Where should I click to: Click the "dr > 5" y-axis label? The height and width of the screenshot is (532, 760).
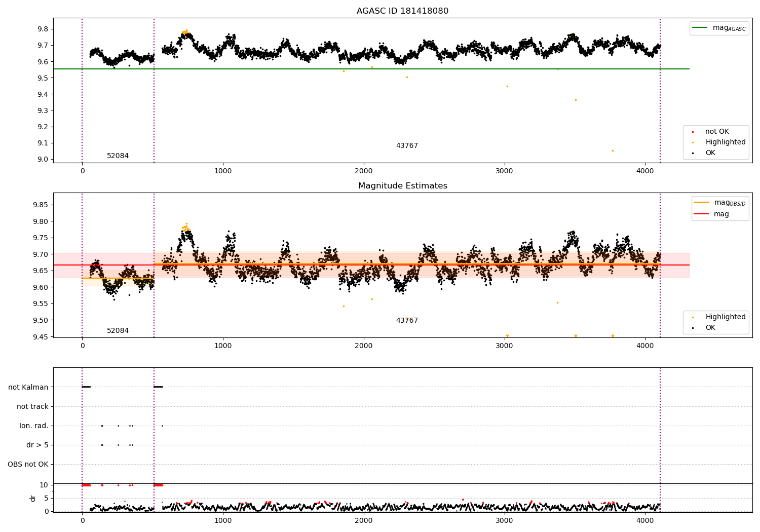[x=37, y=445]
